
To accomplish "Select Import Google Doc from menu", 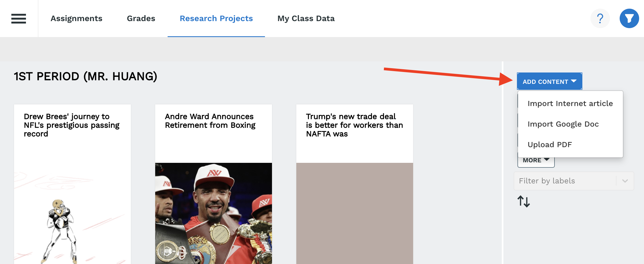I will tap(563, 124).
